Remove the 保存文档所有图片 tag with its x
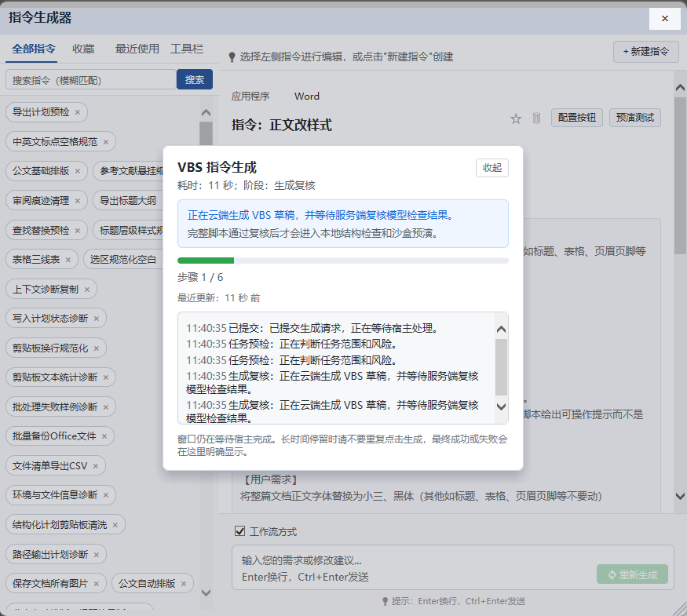Viewport: 687px width, 616px height. pyautogui.click(x=97, y=584)
